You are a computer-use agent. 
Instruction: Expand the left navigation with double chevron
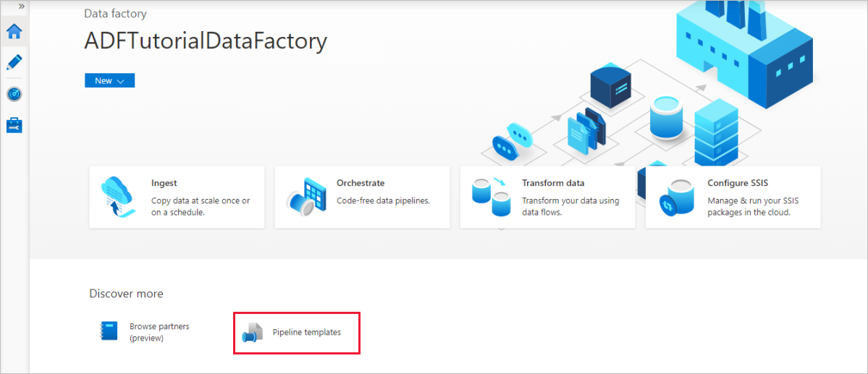tap(22, 6)
